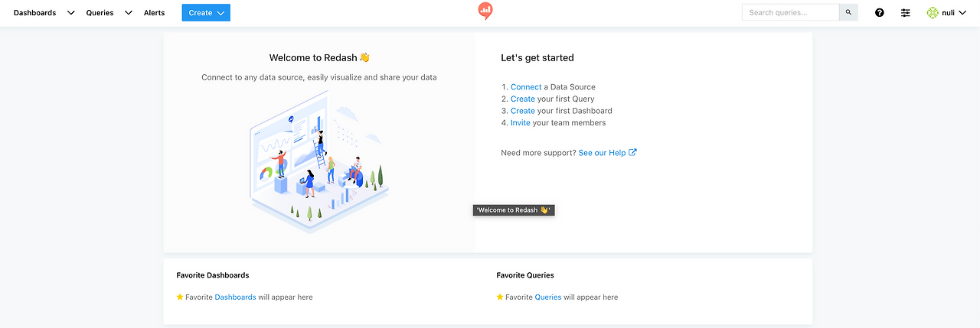
Task: Follow the Connect a Data Source link
Action: coord(526,87)
